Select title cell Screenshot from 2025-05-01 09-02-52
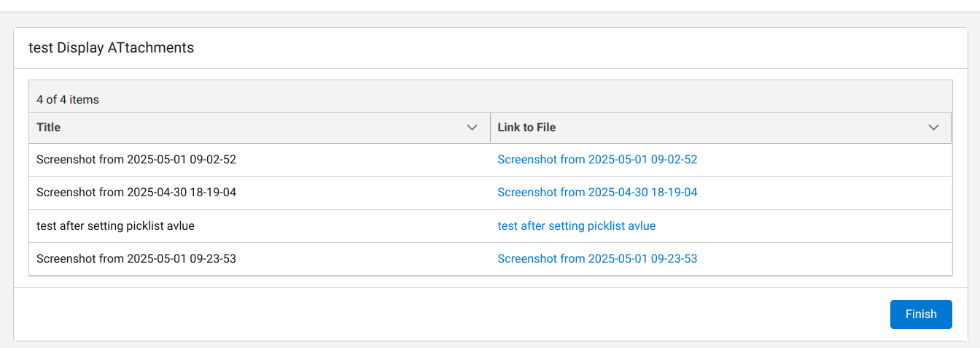Screen dimensions: 980x348 [x=136, y=160]
